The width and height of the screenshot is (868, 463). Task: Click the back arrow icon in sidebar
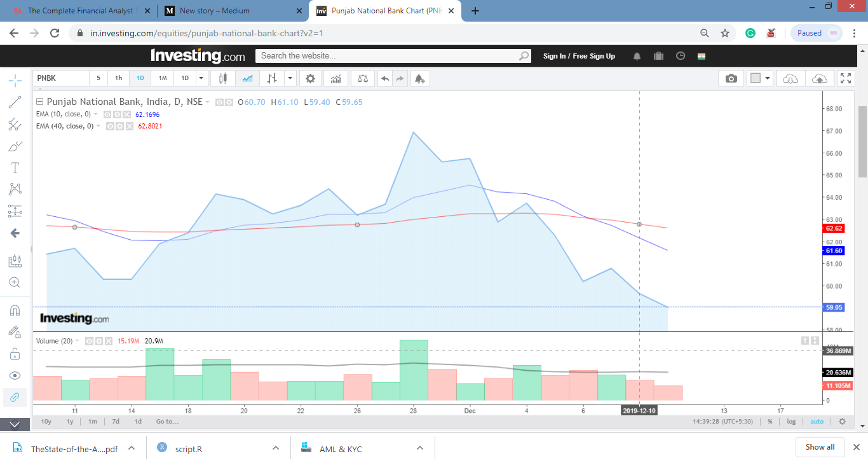[15, 233]
